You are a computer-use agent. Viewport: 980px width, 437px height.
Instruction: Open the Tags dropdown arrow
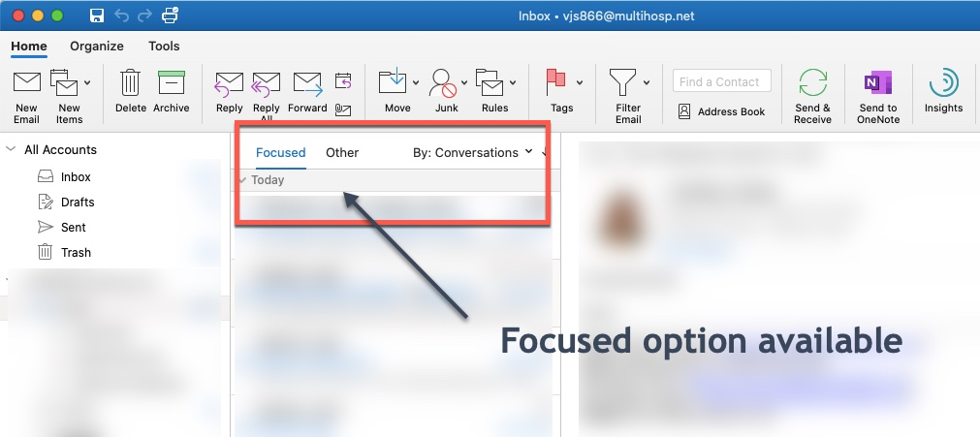(x=580, y=82)
